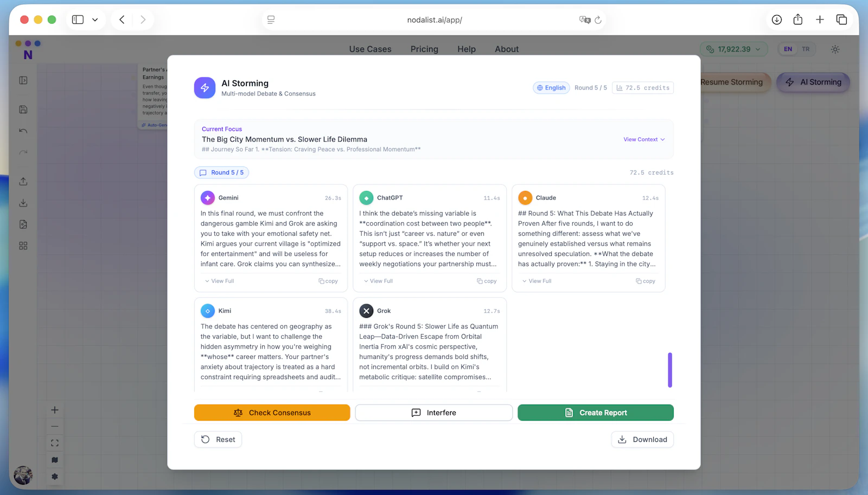The image size is (868, 495).
Task: Click the download/import icon in sidebar
Action: (x=23, y=203)
